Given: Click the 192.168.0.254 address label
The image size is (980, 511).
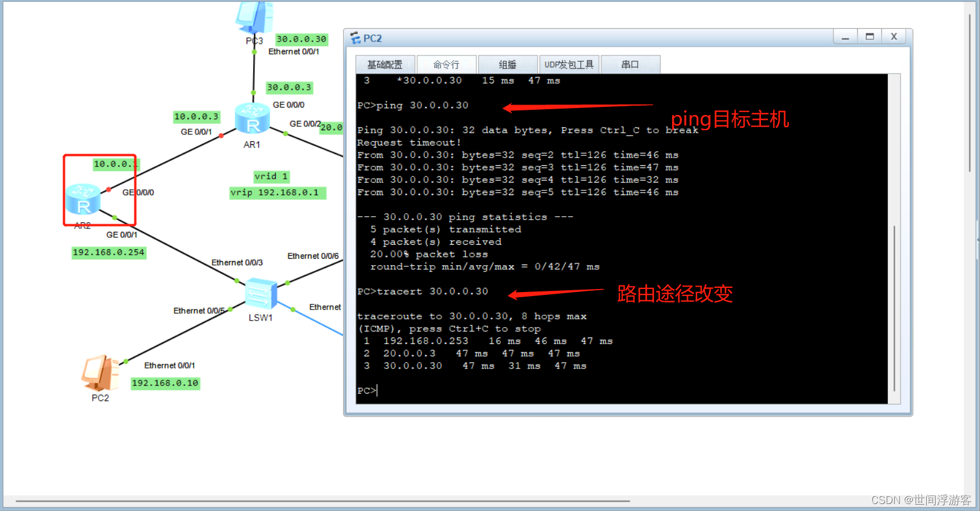Looking at the screenshot, I should pyautogui.click(x=109, y=252).
